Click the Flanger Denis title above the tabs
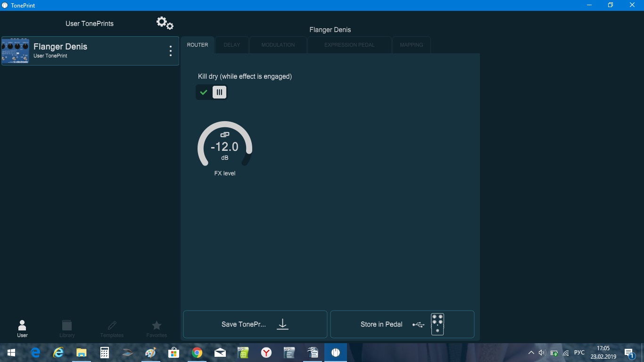 pos(330,30)
